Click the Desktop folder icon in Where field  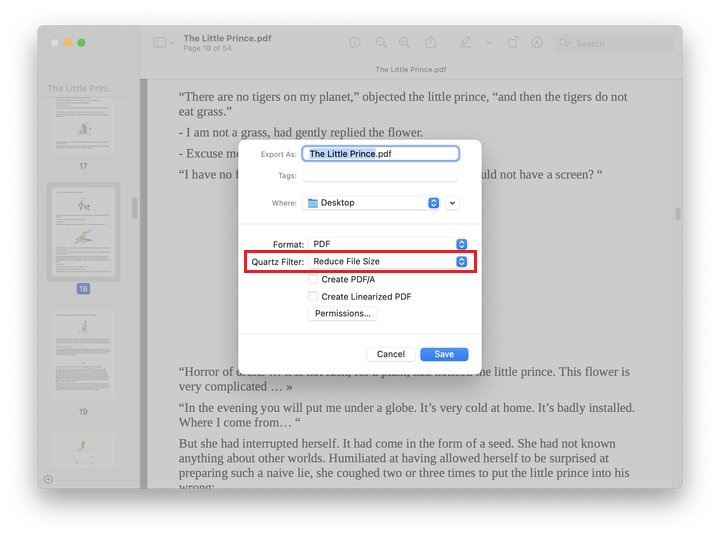tap(313, 203)
